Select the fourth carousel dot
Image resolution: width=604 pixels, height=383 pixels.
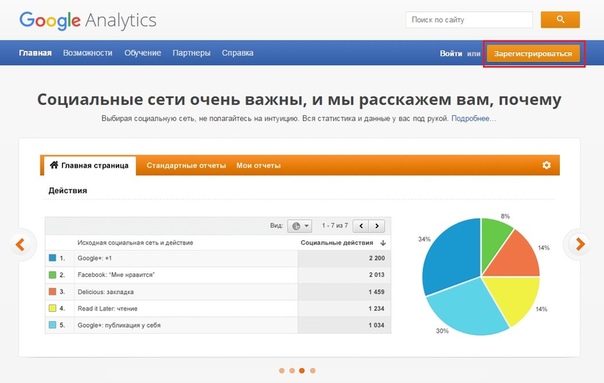(x=313, y=371)
